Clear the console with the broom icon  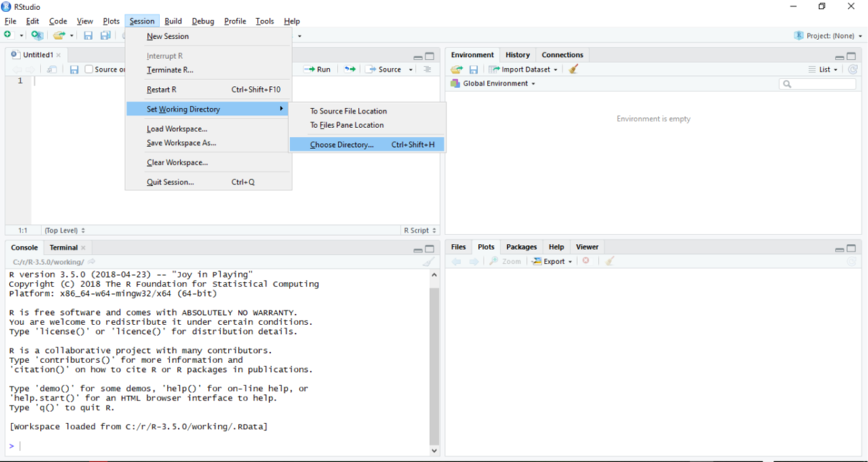click(x=428, y=262)
